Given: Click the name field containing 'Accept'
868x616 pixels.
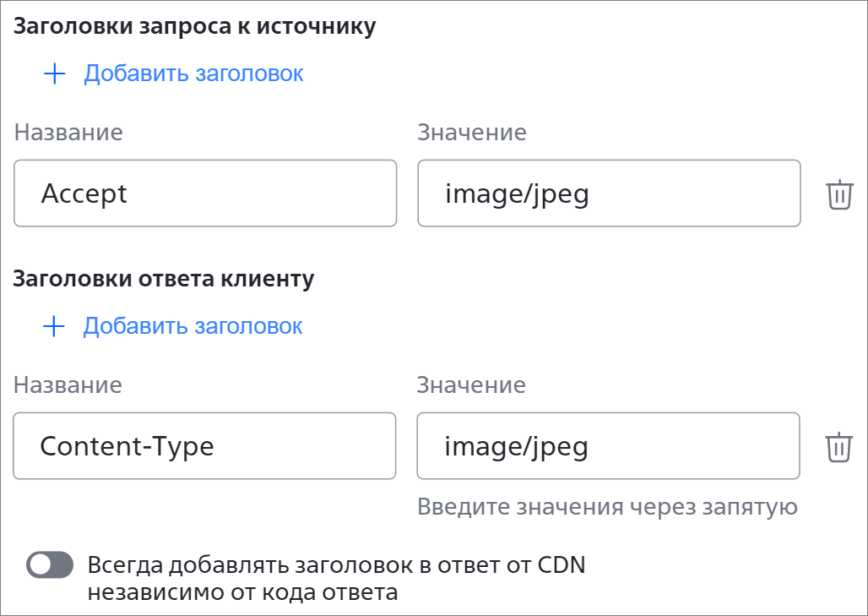Looking at the screenshot, I should coord(205,194).
